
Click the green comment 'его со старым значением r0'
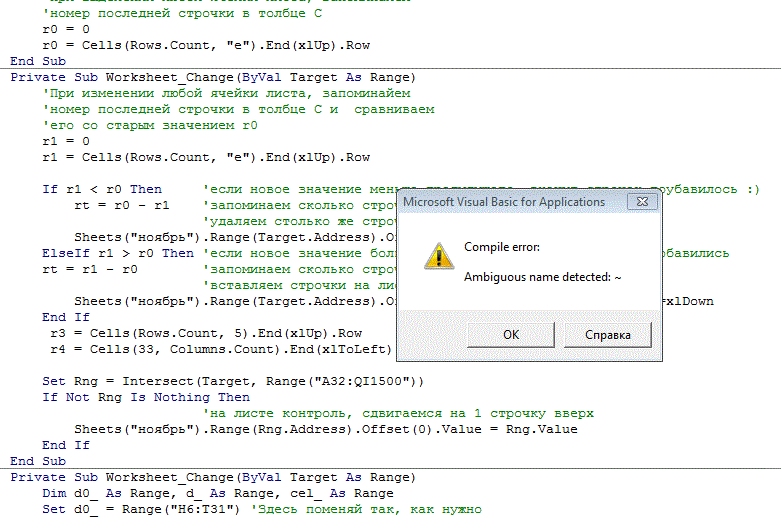150,125
